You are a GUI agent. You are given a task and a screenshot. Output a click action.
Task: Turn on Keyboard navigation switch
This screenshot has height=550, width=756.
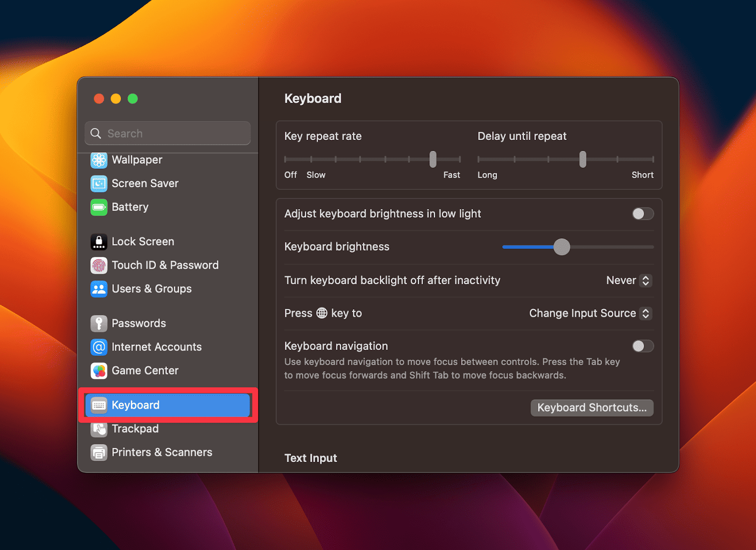643,346
